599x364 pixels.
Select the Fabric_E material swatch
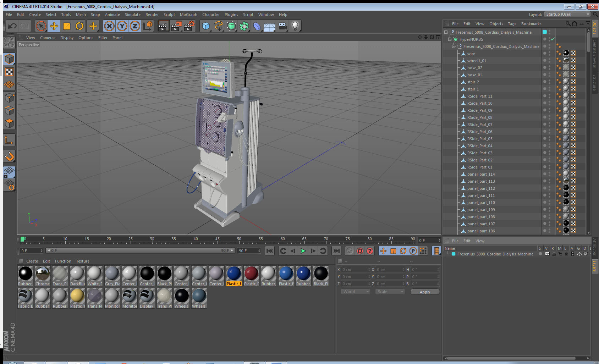[x=25, y=298]
